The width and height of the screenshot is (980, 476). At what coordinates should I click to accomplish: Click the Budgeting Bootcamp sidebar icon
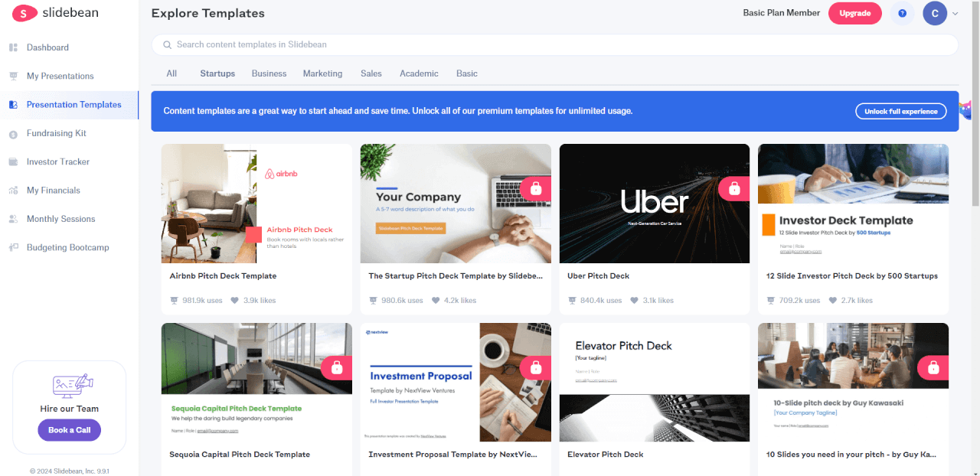[13, 247]
